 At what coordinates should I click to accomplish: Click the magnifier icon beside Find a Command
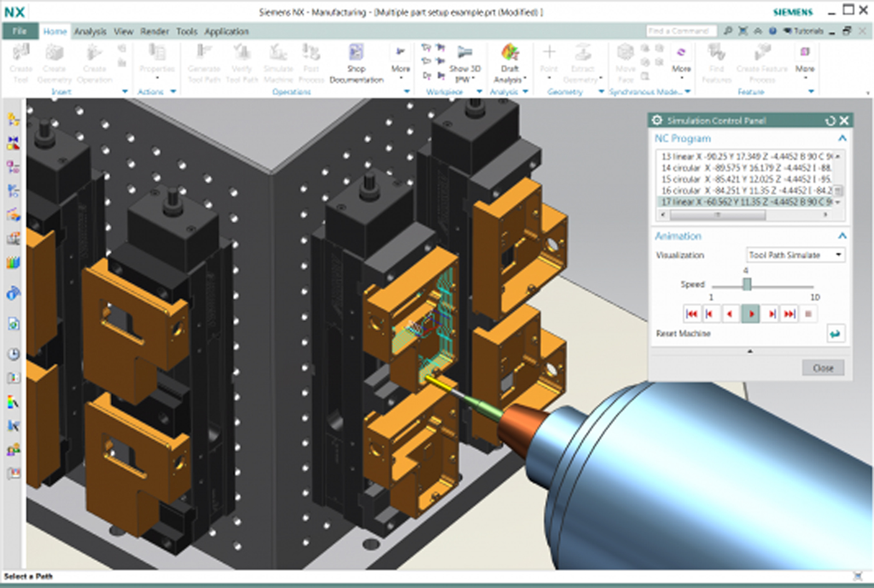coord(728,31)
